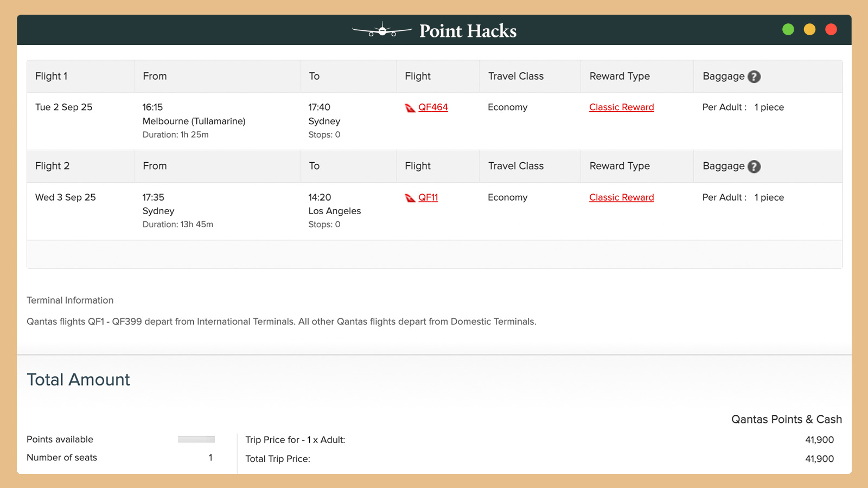Click the 17:40 arrival time
Viewport: 868px width, 488px height.
320,107
